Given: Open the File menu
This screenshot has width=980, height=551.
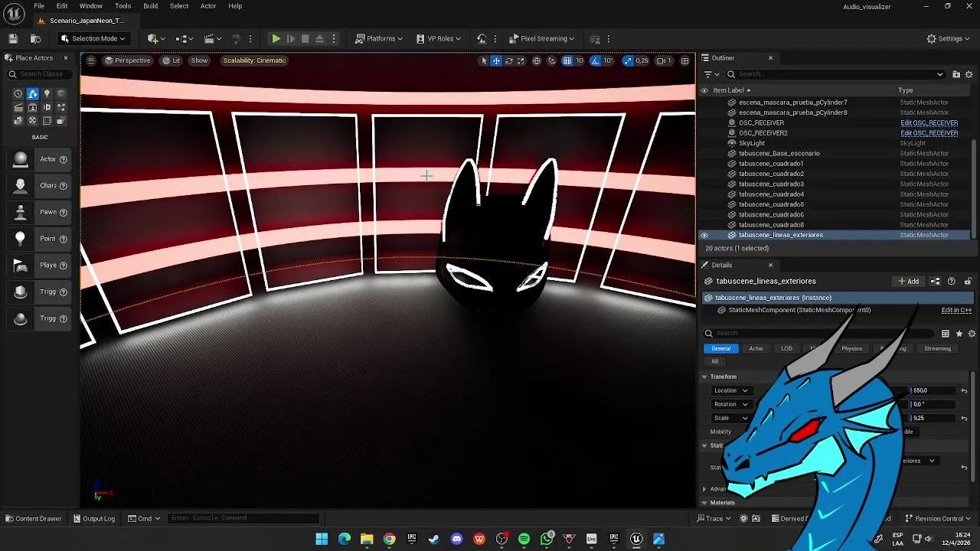Looking at the screenshot, I should tap(39, 6).
